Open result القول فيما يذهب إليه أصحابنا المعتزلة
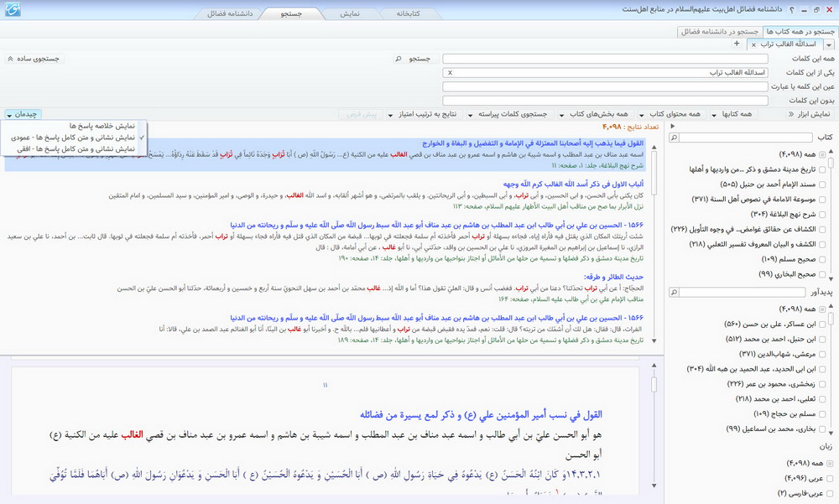This screenshot has width=839, height=504. 533,144
